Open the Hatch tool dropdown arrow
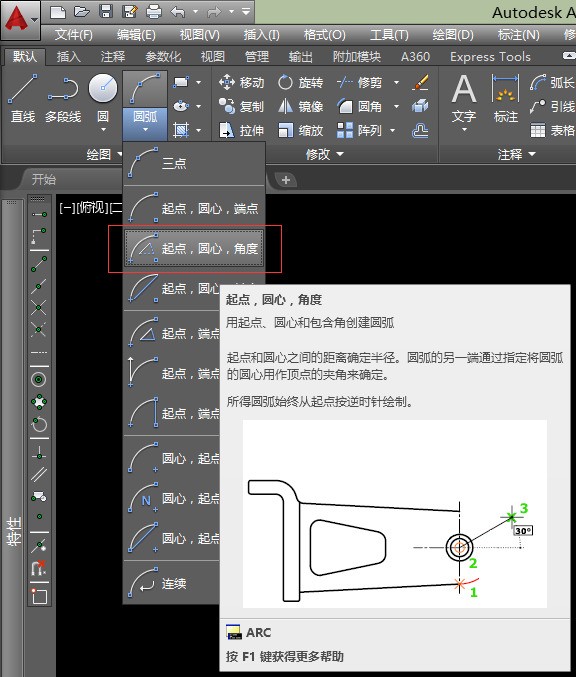 198,130
